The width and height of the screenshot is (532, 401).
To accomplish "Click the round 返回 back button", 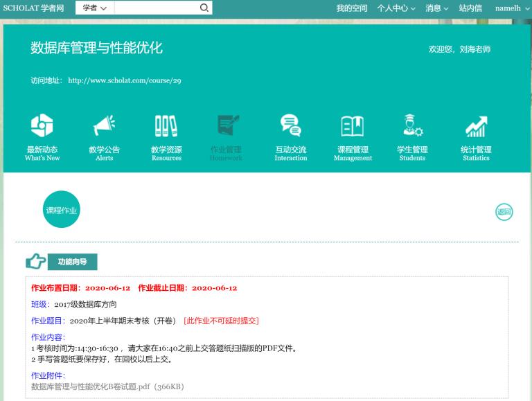I will (504, 212).
